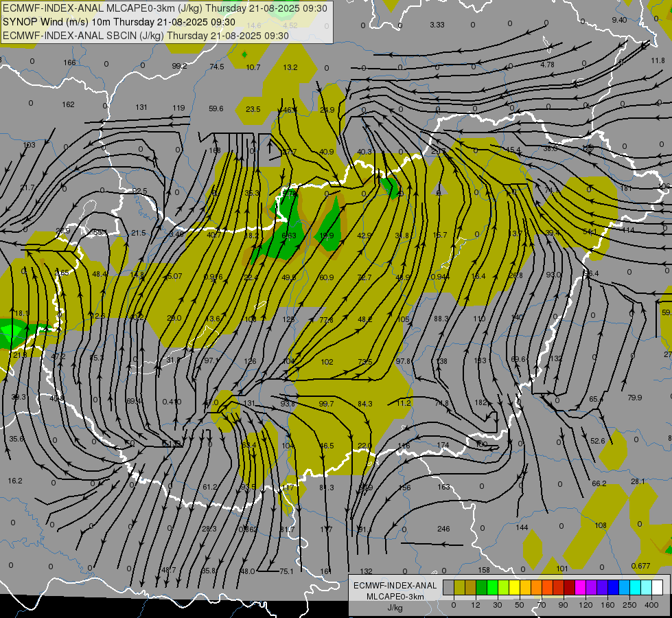Click the J/kg unit label in legend

[x=395, y=608]
